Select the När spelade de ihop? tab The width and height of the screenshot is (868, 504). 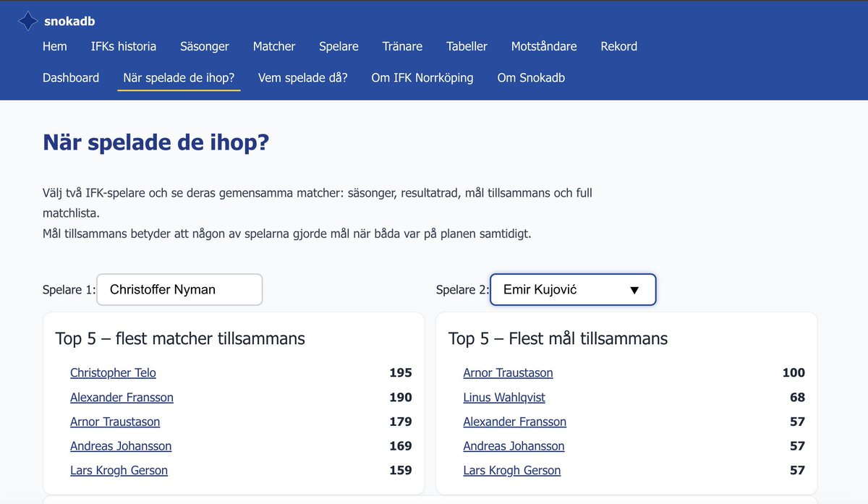click(179, 77)
